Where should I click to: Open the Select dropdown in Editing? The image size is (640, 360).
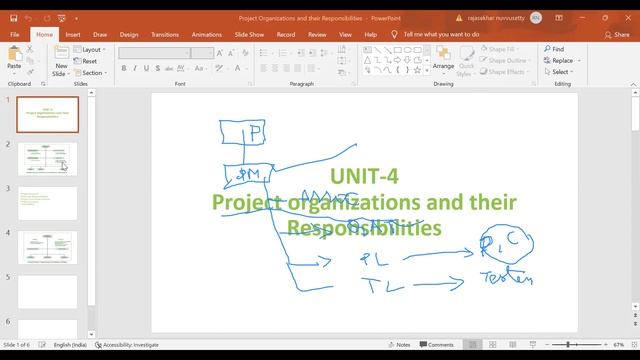[559, 72]
